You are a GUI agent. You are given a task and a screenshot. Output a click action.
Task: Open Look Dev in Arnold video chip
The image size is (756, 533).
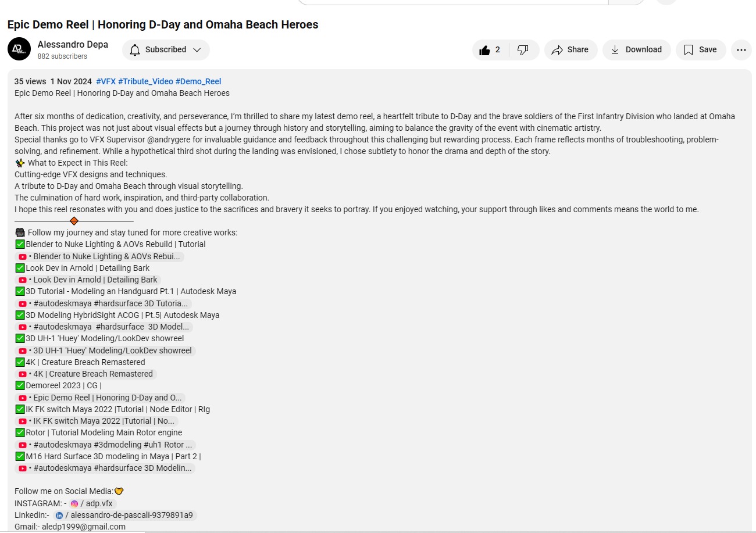click(88, 280)
